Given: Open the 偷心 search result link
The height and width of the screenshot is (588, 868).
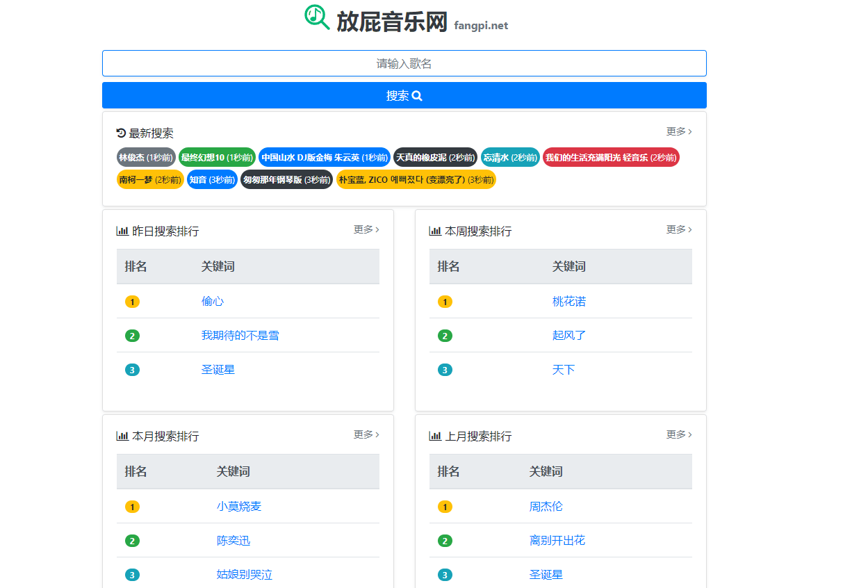Looking at the screenshot, I should click(212, 301).
